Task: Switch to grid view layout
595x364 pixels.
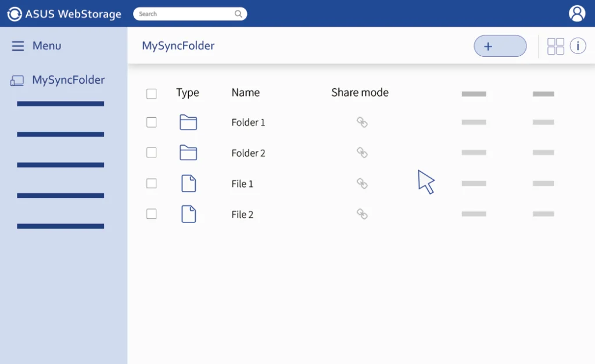Action: tap(555, 46)
